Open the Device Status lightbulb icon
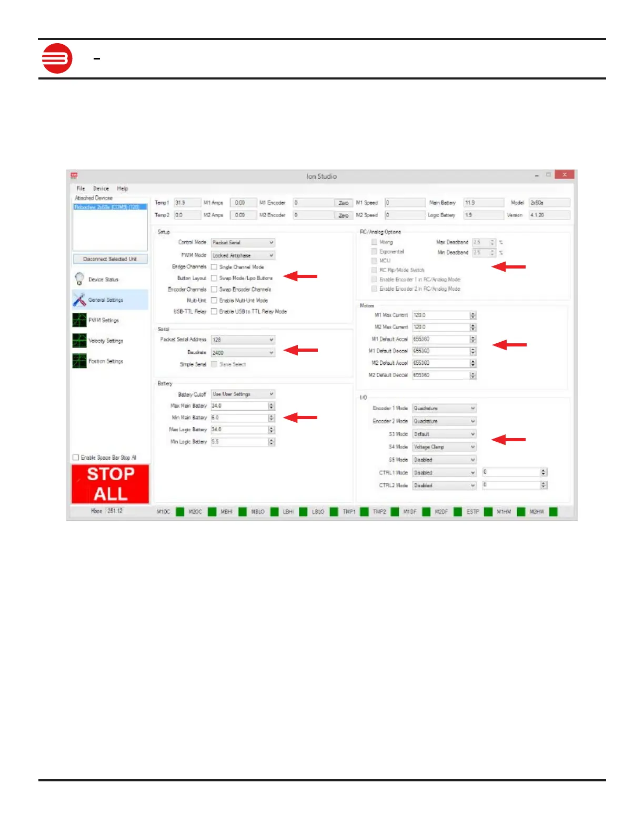644x834 pixels. tap(79, 279)
